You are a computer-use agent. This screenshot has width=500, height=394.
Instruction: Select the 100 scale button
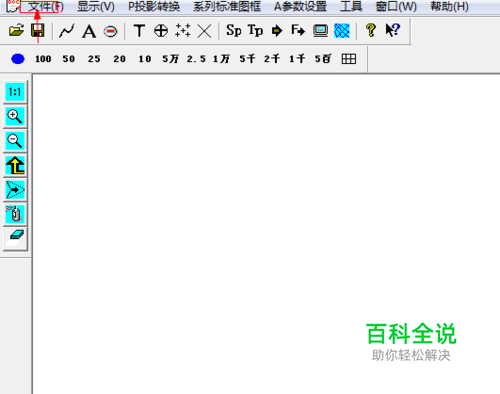43,59
